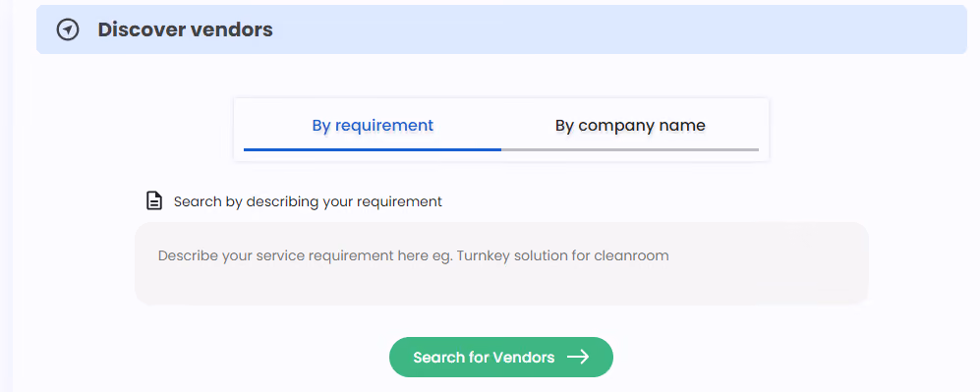Image resolution: width=980 pixels, height=392 pixels.
Task: Select the By requirement tab
Action: tap(373, 126)
